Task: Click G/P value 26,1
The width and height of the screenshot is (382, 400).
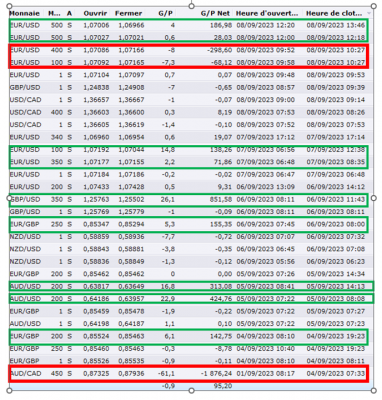Action: click(168, 199)
